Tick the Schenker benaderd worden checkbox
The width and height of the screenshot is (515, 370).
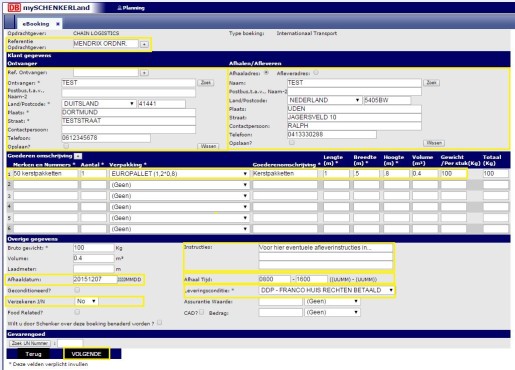pyautogui.click(x=159, y=323)
